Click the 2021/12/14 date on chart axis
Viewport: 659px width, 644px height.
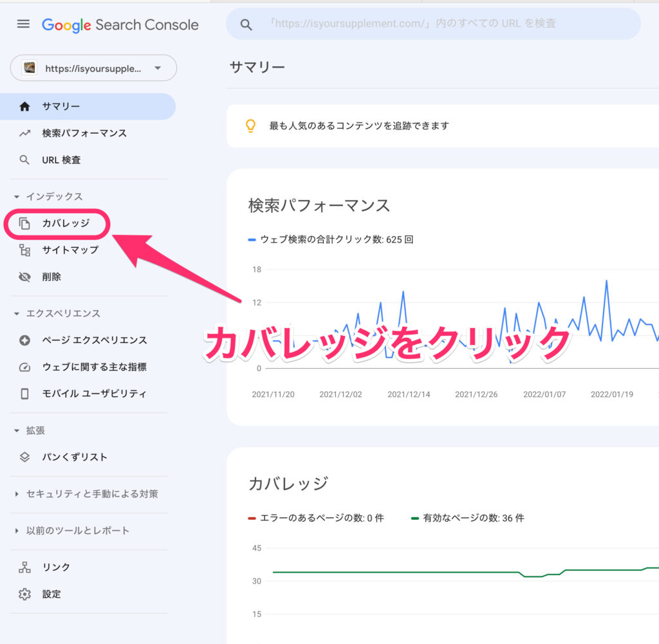(409, 394)
